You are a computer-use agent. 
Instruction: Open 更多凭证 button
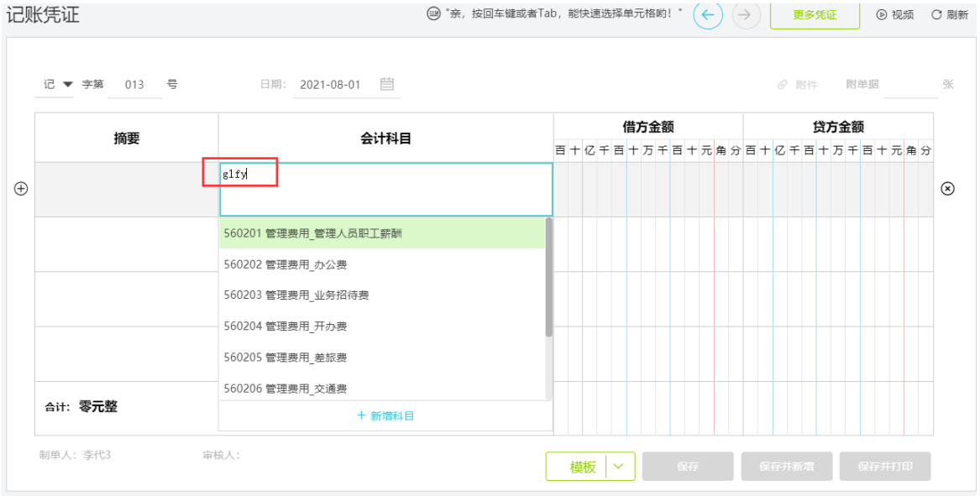pos(815,15)
